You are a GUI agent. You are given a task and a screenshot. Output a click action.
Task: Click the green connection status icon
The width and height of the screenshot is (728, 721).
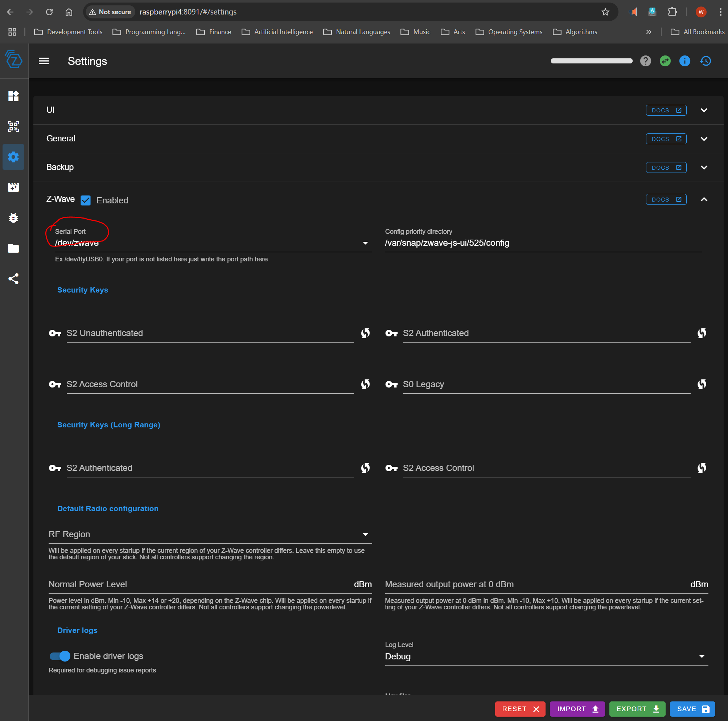[x=665, y=61]
